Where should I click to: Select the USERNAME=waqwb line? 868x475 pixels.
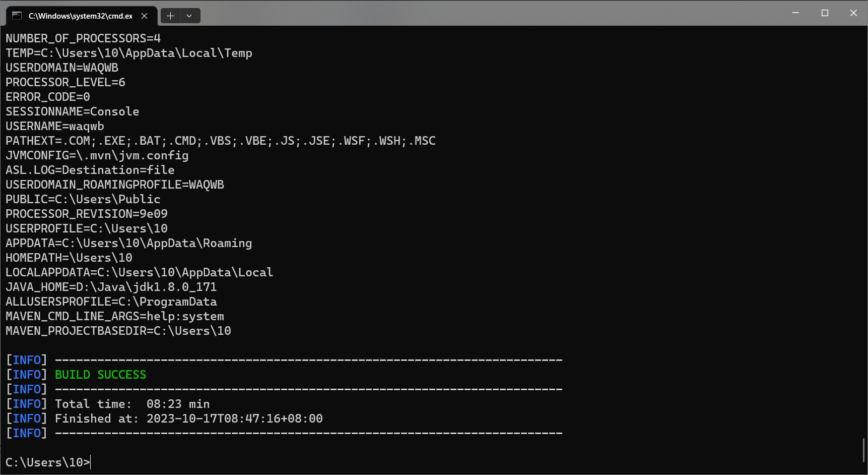click(x=54, y=126)
